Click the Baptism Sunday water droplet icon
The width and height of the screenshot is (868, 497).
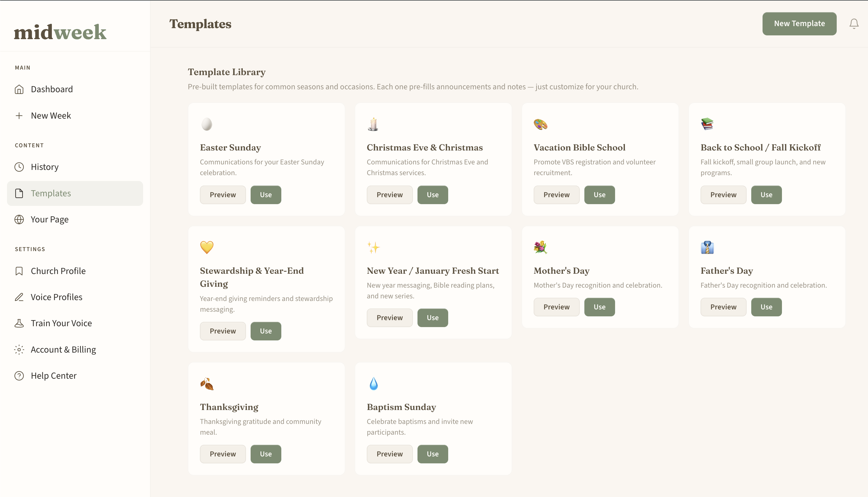tap(373, 384)
